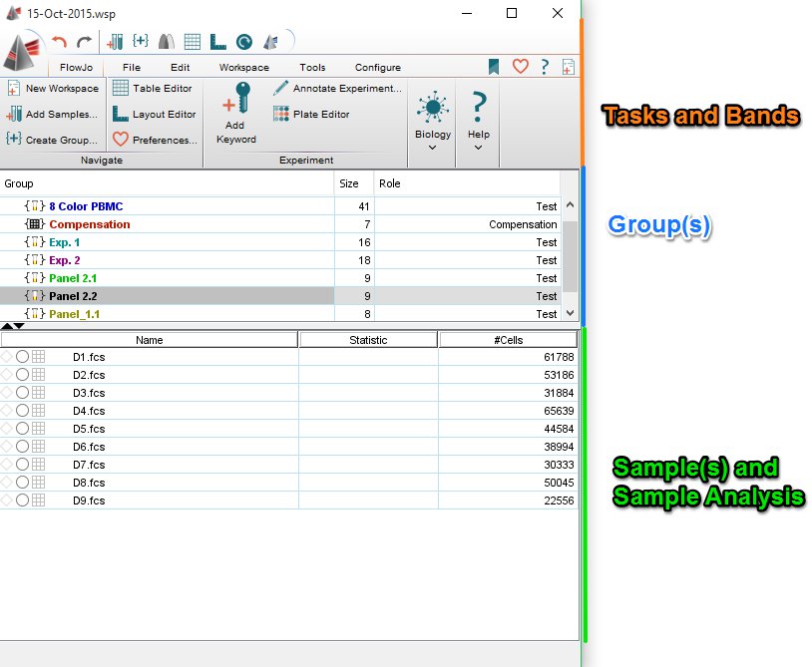
Task: Create a New Workspace
Action: [x=53, y=88]
